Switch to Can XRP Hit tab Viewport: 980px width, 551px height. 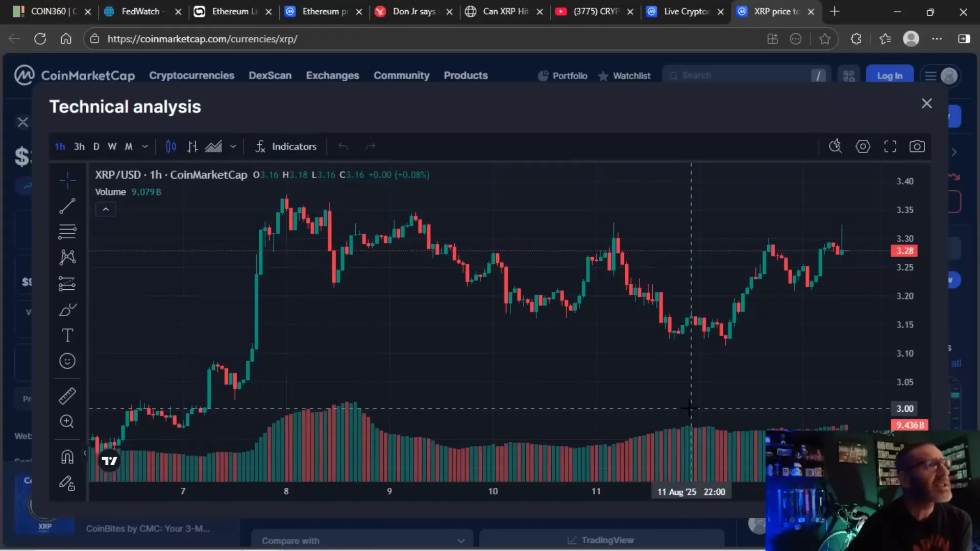[x=504, y=11]
